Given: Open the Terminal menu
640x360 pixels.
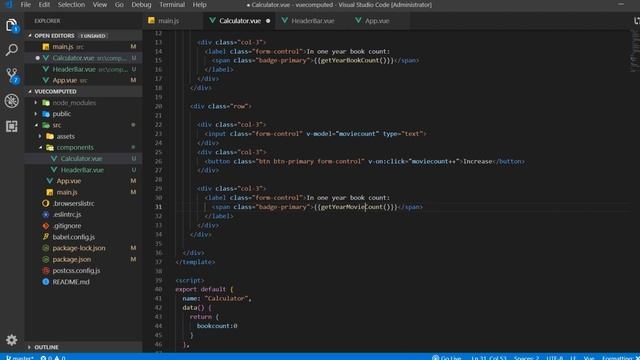Looking at the screenshot, I should 171,4.
